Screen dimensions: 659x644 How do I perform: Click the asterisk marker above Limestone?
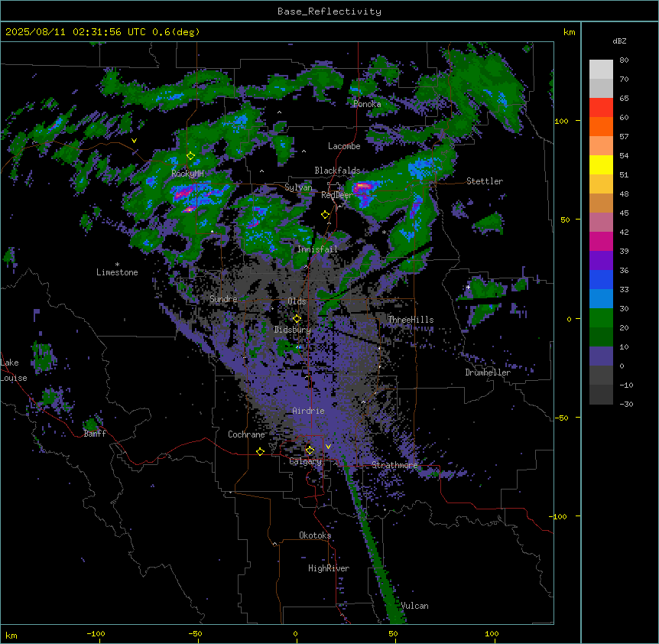[x=117, y=265]
